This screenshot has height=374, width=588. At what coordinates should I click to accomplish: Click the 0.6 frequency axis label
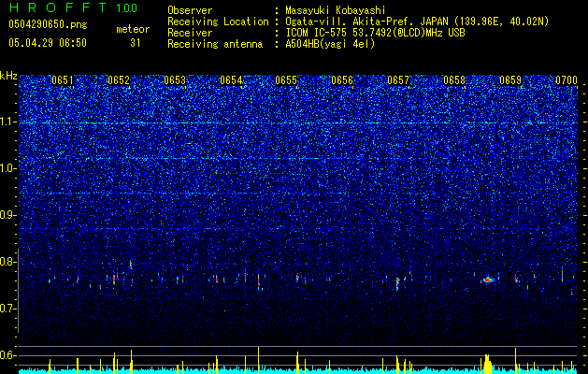(x=7, y=355)
